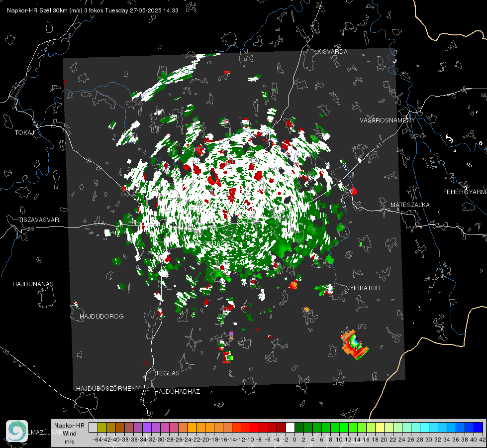The height and width of the screenshot is (448, 487).
Task: Select the dark green swatch between 0 and 2
Action: 299,427
